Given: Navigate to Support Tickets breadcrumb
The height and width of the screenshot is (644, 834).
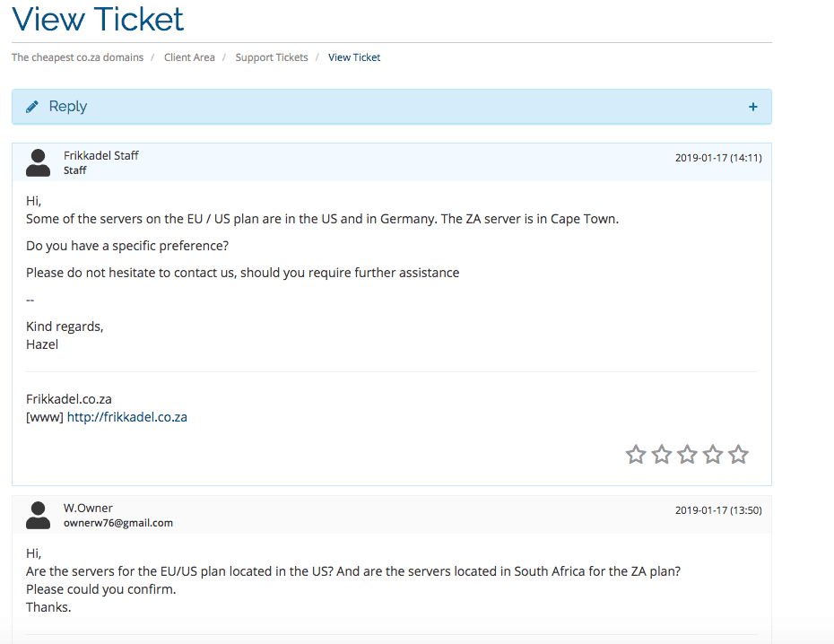Looking at the screenshot, I should pyautogui.click(x=272, y=57).
